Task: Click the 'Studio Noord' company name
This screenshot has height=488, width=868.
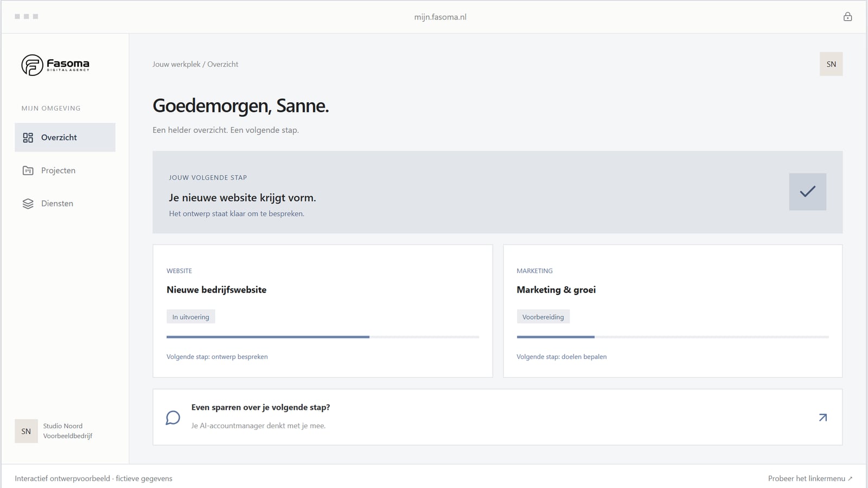Action: 63,426
